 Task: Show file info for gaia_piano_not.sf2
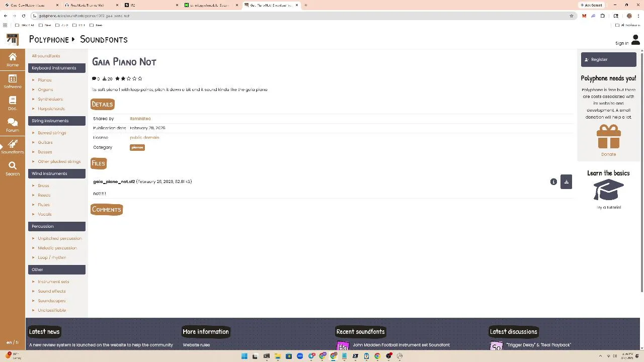tap(553, 182)
